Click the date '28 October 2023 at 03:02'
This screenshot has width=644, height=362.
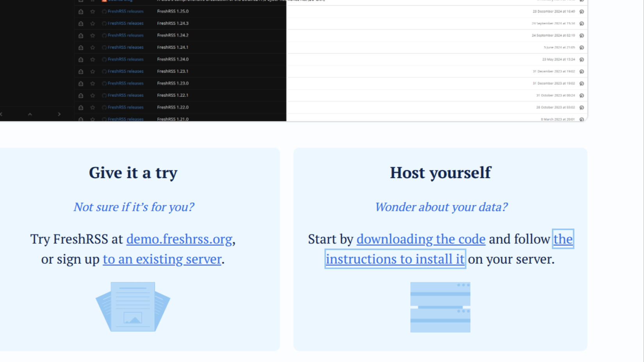point(555,108)
